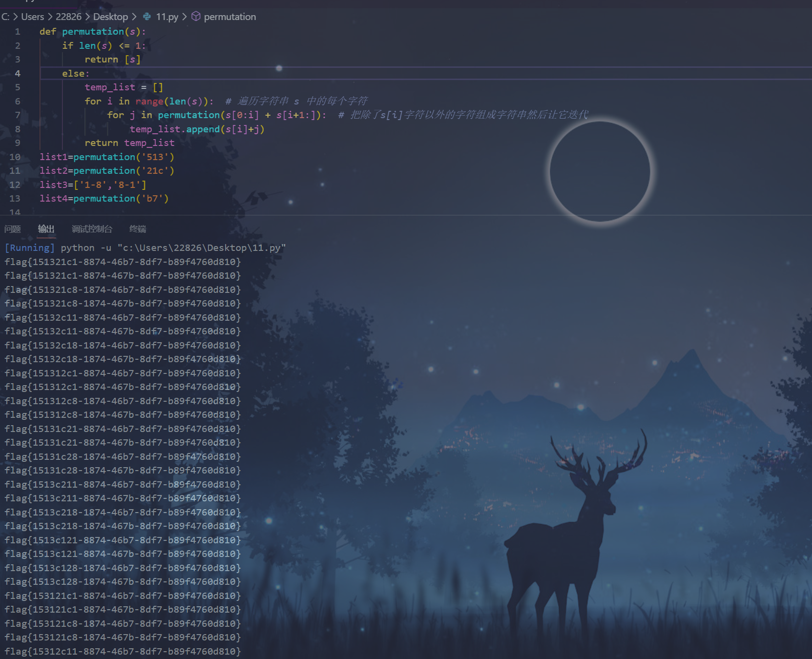
Task: Open the 11.py breadcrumb item
Action: 167,17
